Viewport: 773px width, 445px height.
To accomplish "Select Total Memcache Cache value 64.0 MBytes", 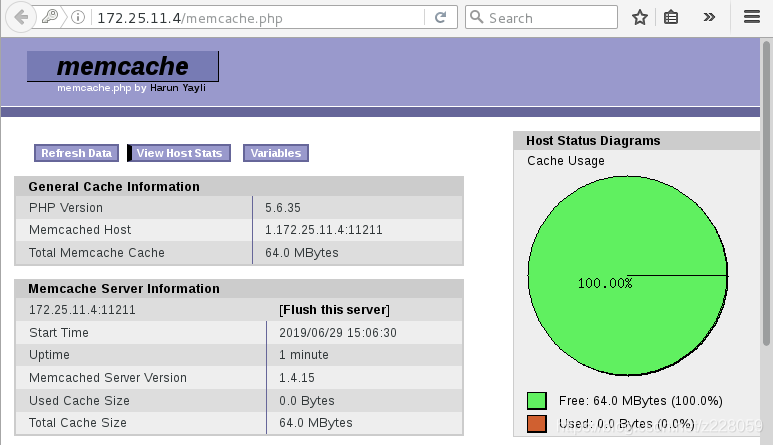I will (302, 253).
